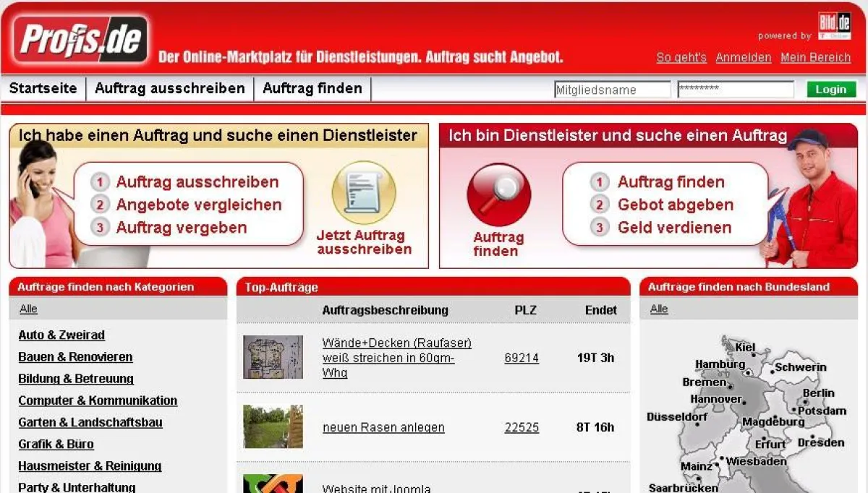
Task: Select Hamburg on the Bundesland map
Action: click(720, 365)
